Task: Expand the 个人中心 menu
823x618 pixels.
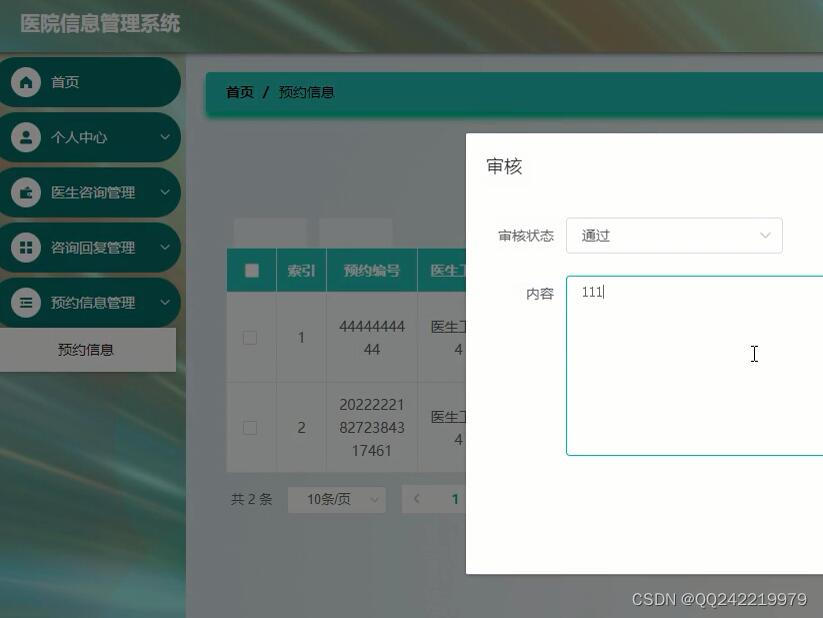Action: (90, 137)
